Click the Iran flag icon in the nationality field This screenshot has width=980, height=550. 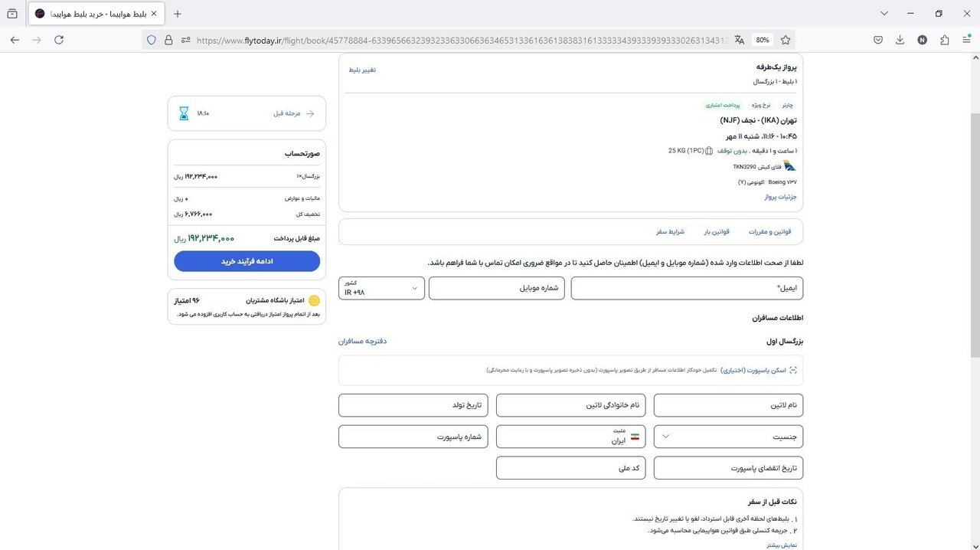(635, 437)
